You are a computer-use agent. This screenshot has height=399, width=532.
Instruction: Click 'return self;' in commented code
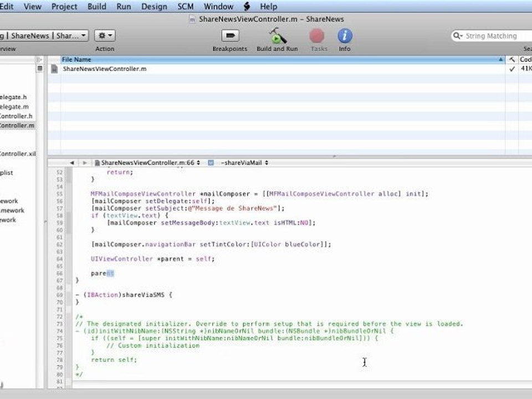114,360
